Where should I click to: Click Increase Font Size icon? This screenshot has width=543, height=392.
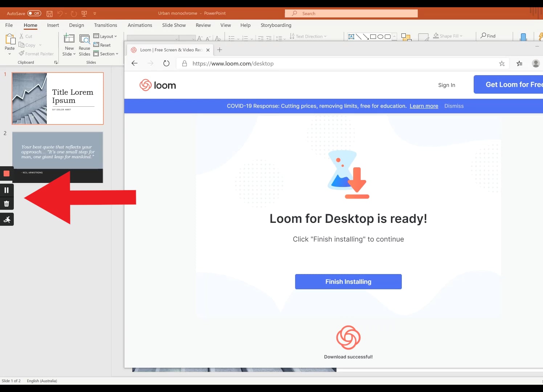click(x=200, y=38)
